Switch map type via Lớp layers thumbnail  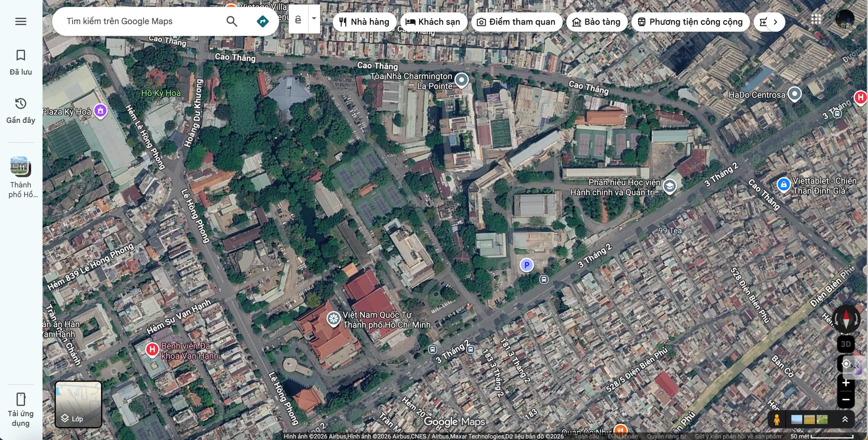78,404
